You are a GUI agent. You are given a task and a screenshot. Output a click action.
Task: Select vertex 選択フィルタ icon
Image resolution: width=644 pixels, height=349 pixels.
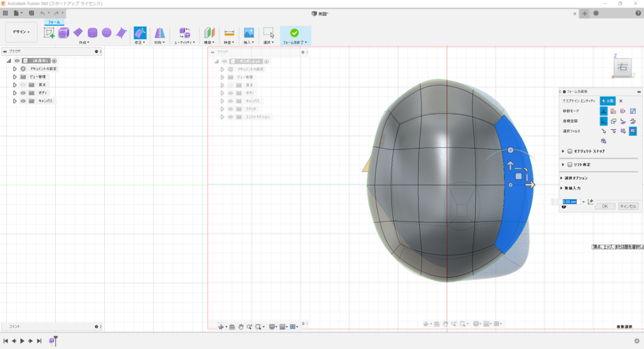click(x=604, y=131)
